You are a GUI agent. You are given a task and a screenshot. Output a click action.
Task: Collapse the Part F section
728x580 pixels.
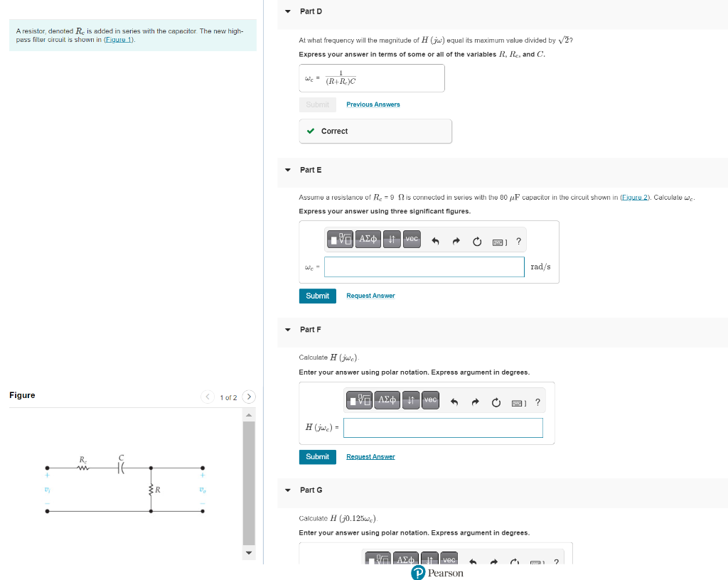pos(287,329)
